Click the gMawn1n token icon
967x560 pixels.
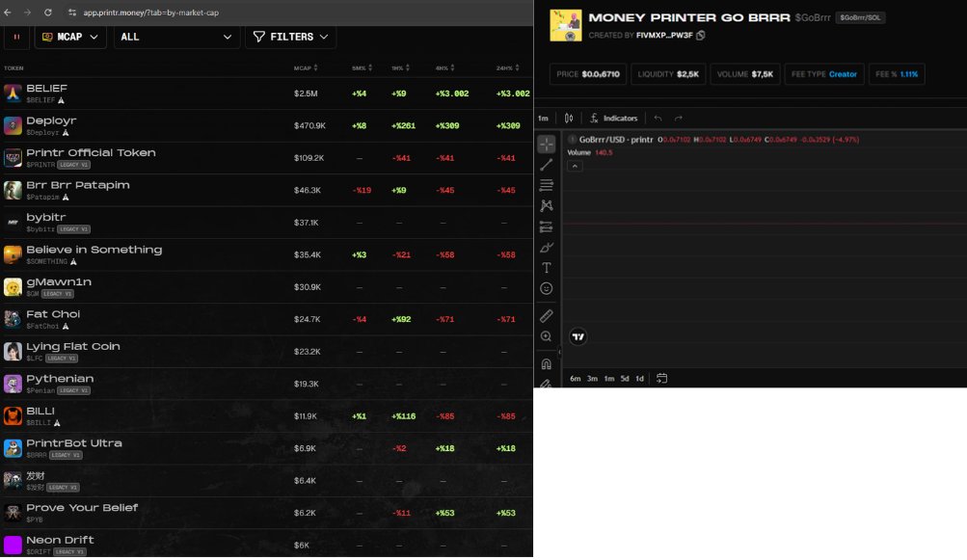(x=13, y=287)
